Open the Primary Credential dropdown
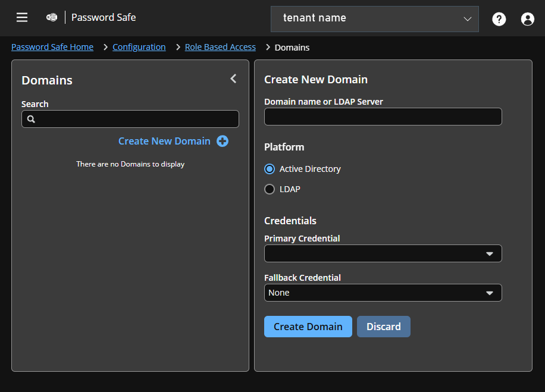The height and width of the screenshot is (392, 545). tap(383, 253)
